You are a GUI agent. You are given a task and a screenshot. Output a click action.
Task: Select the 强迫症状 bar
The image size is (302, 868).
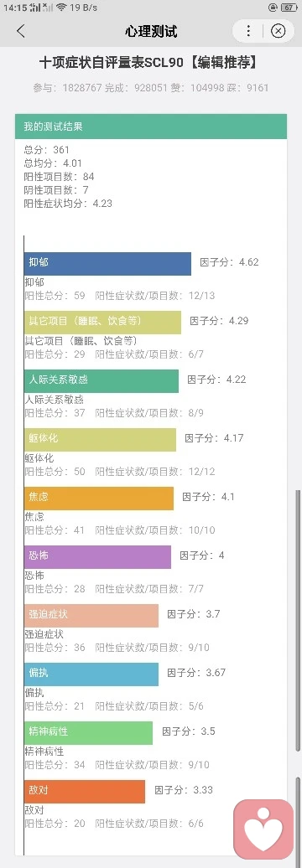click(x=91, y=616)
